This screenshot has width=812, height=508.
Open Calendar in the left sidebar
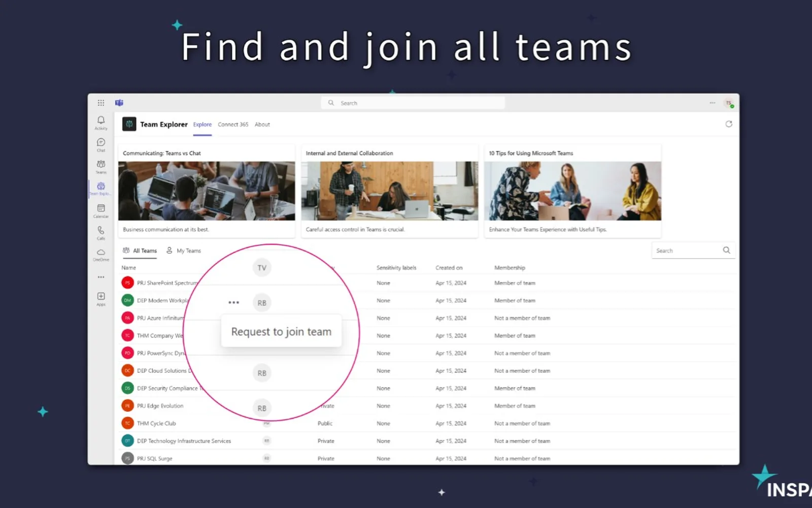coord(101,211)
